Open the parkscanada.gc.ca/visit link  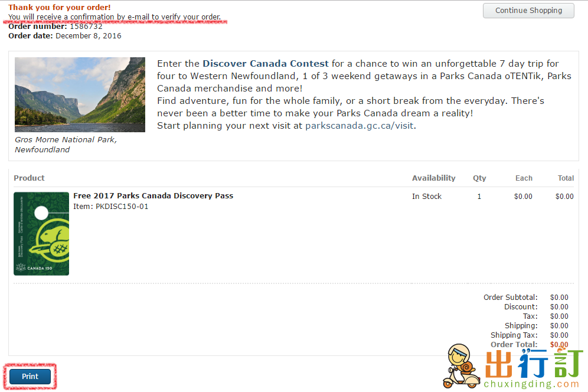(x=360, y=126)
